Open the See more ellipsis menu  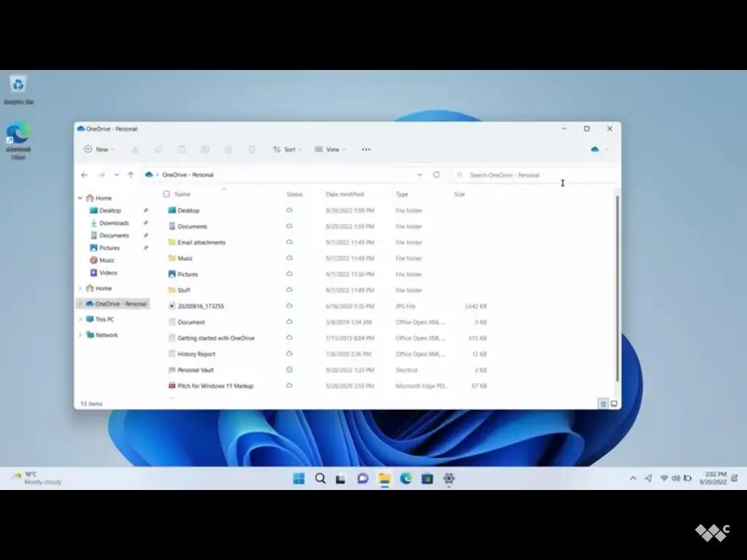point(366,149)
